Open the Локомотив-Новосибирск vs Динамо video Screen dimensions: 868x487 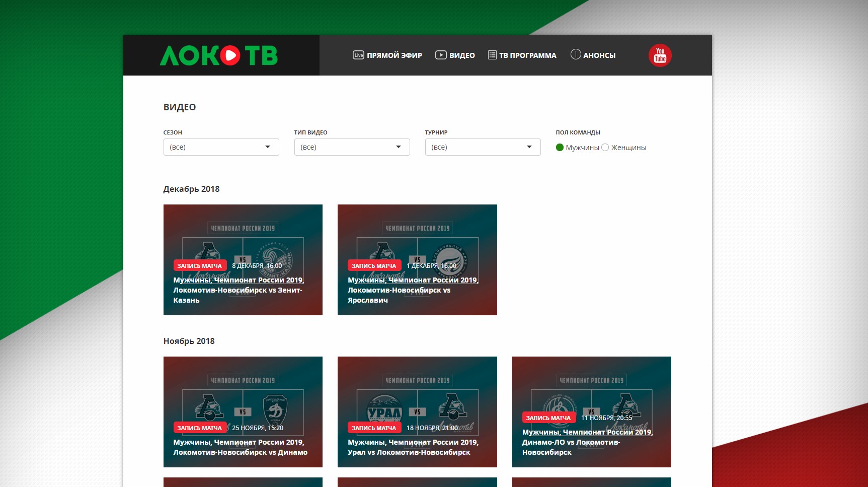243,412
